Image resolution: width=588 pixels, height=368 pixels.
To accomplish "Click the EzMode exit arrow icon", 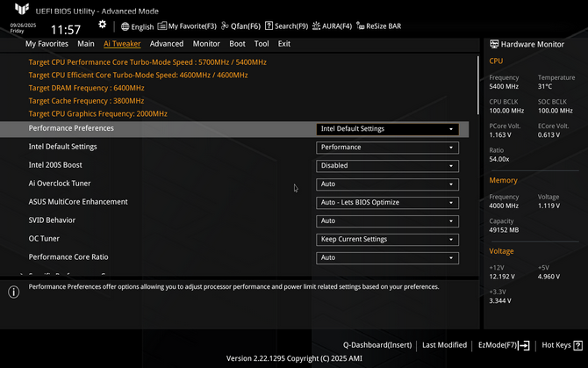I will click(524, 345).
